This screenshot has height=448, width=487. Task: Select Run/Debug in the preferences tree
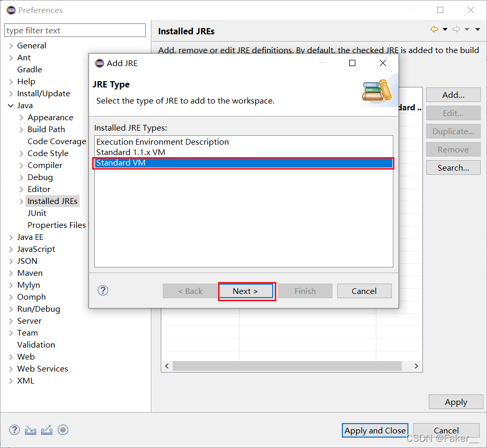point(39,309)
